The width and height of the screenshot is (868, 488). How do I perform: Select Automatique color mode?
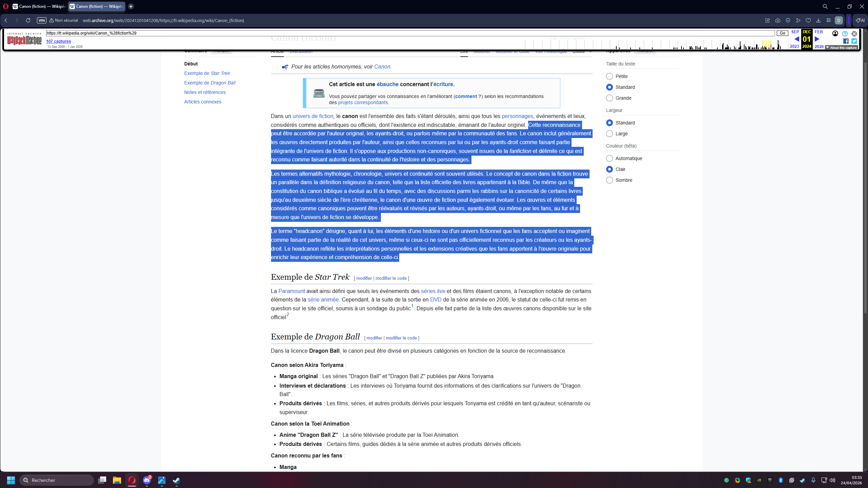click(x=610, y=158)
